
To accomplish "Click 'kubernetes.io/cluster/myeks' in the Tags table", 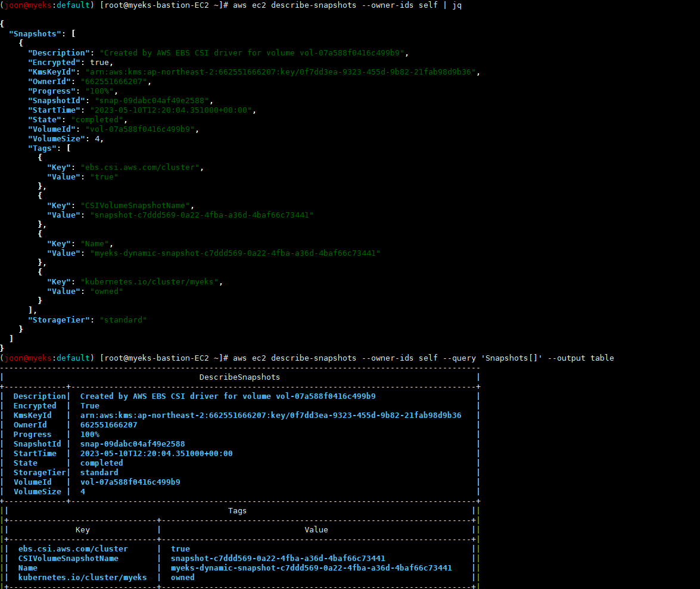I will click(83, 578).
